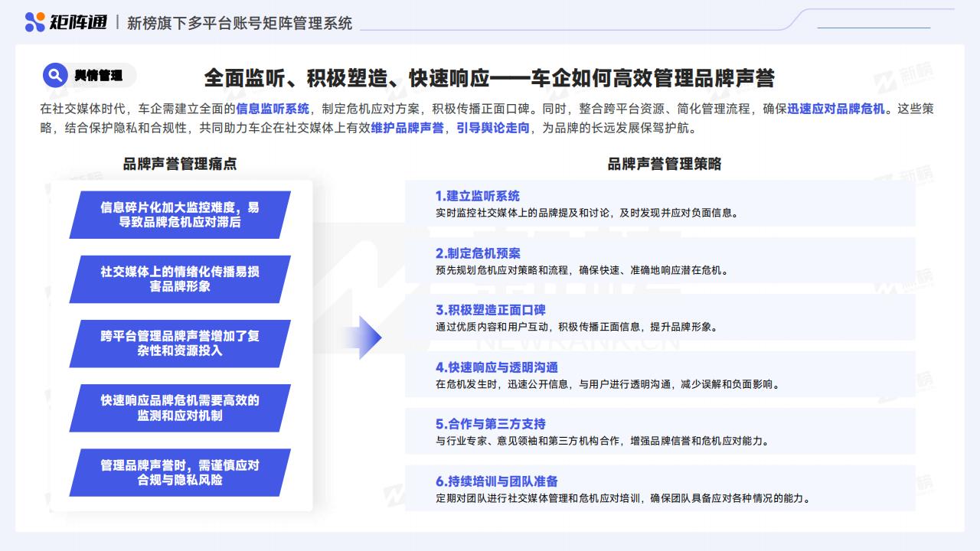The height and width of the screenshot is (551, 980).
Task: Click strategy title 5.合作与第三方支持
Action: pos(491,424)
